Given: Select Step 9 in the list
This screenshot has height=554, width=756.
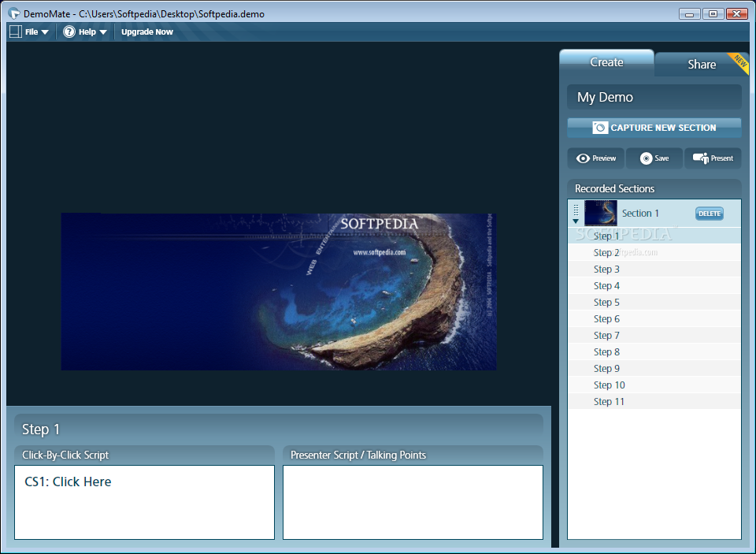Looking at the screenshot, I should coord(654,368).
